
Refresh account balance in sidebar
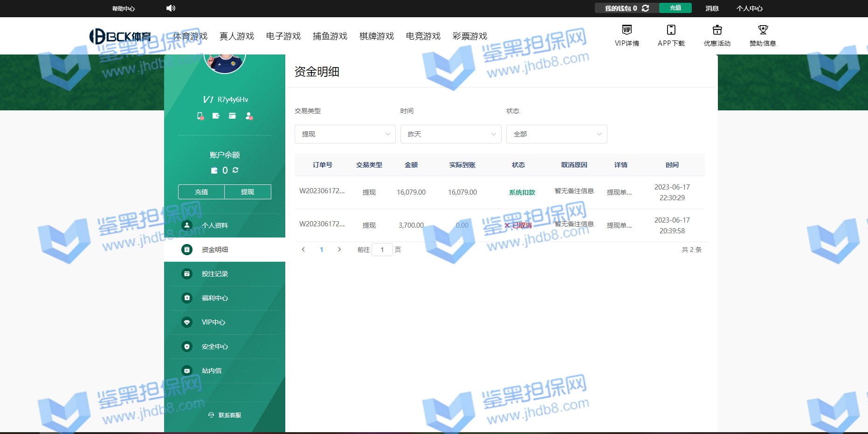coord(235,170)
